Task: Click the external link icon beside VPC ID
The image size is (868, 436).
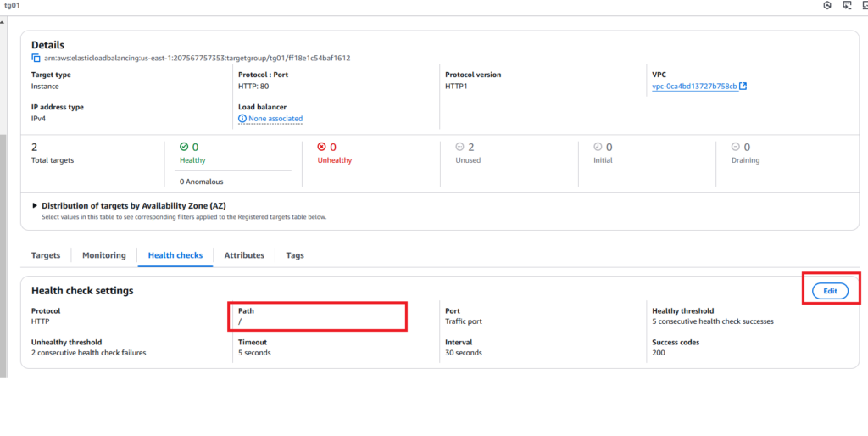Action: point(743,87)
